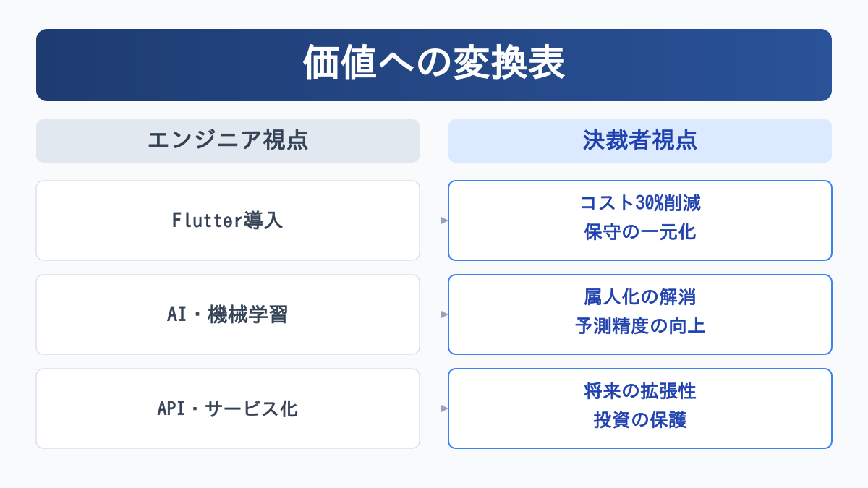
Task: Select the エンジニア視点 column header
Action: point(228,141)
